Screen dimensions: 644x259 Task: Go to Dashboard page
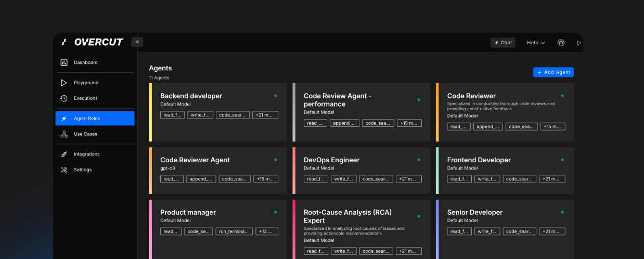point(95,62)
